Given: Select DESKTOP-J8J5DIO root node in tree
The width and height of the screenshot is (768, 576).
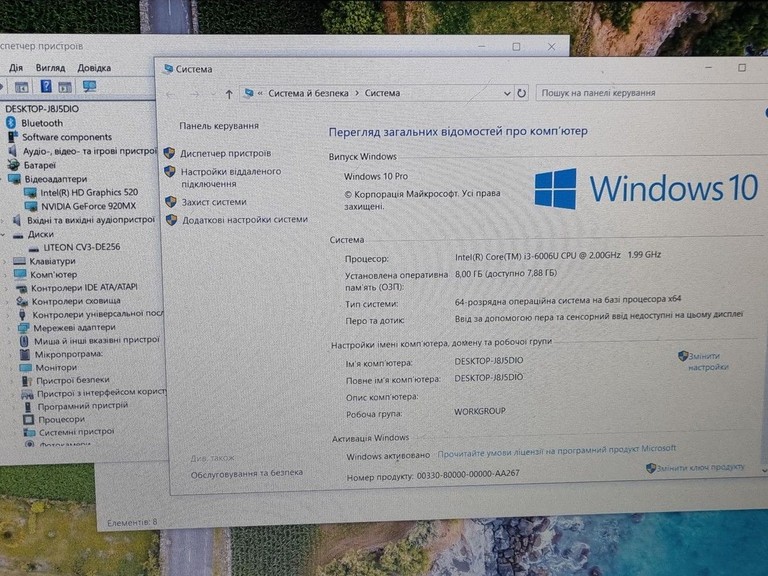Looking at the screenshot, I should 42,109.
